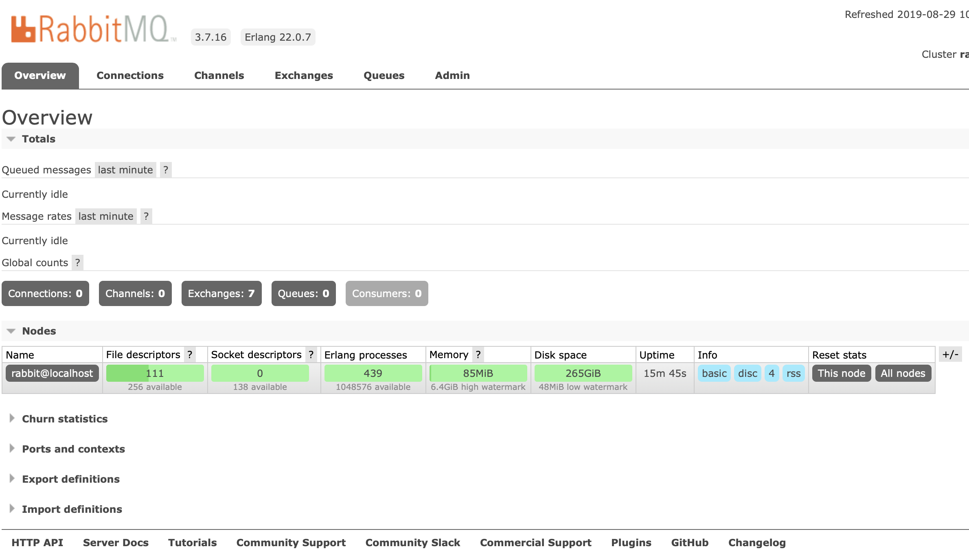969x560 pixels.
Task: Expand the Import definitions section
Action: [x=72, y=510]
